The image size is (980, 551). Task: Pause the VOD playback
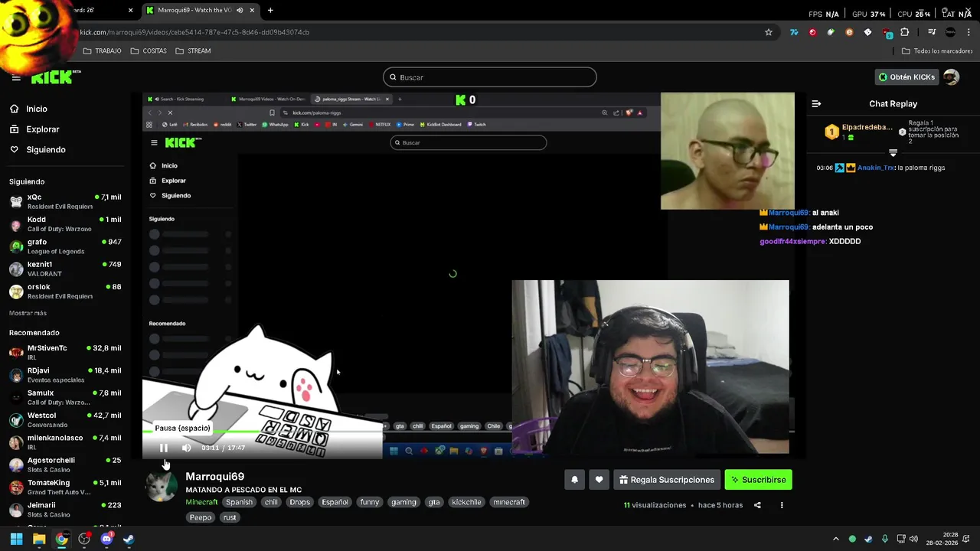tap(163, 448)
